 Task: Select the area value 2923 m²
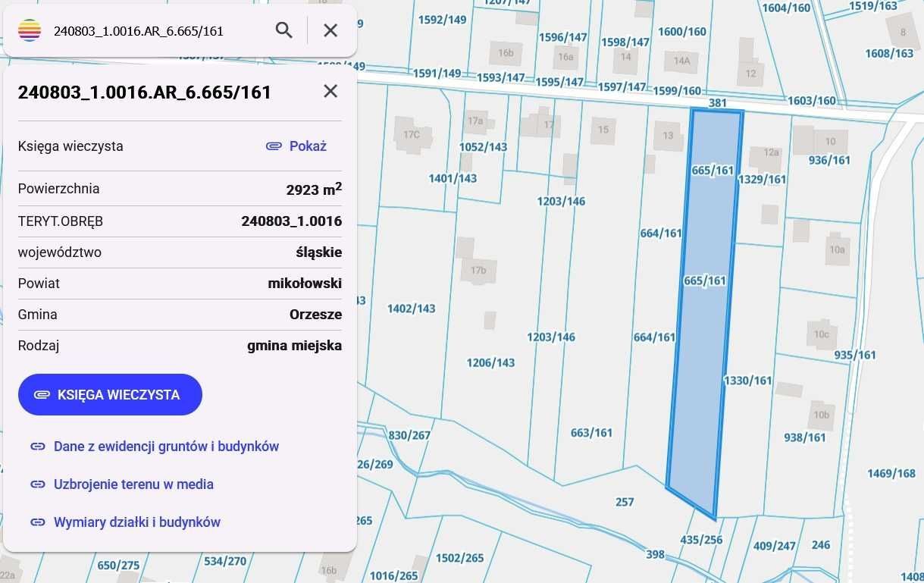314,189
